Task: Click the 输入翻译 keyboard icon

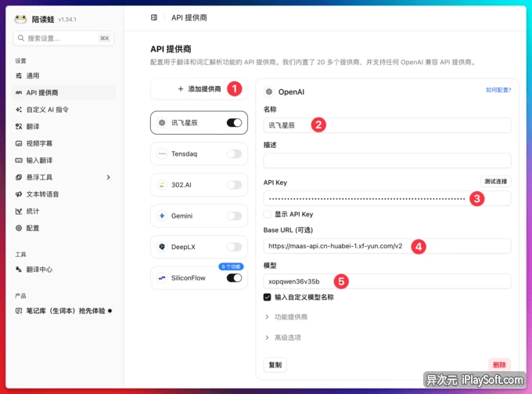Action: coord(19,161)
